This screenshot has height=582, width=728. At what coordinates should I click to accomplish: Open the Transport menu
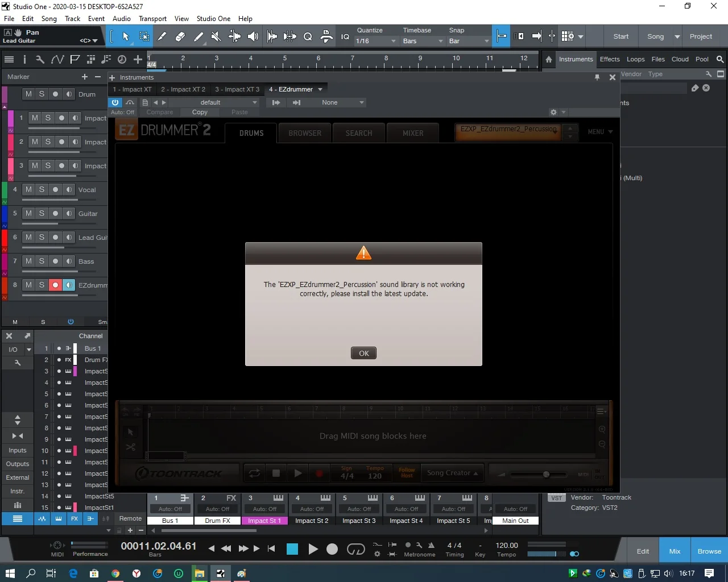pyautogui.click(x=153, y=18)
